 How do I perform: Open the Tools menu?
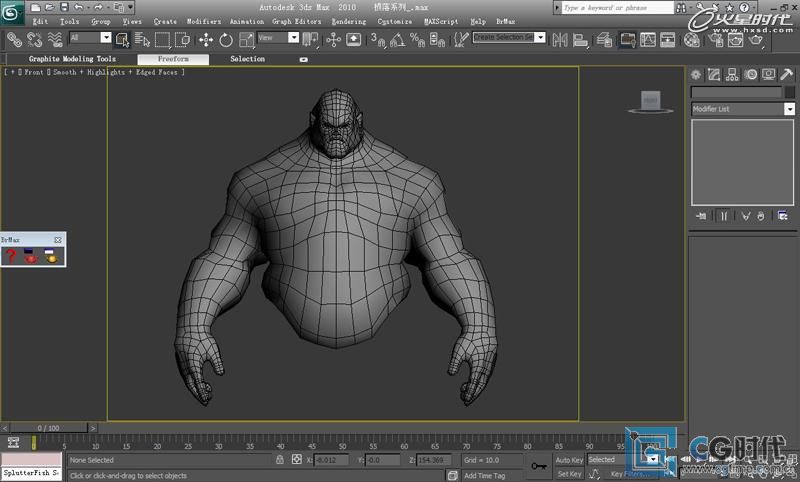[x=69, y=21]
